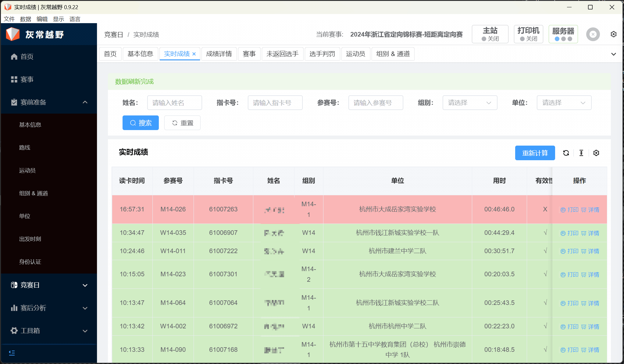Image resolution: width=624 pixels, height=364 pixels.
Task: Open the 显示 menu
Action: (x=59, y=19)
